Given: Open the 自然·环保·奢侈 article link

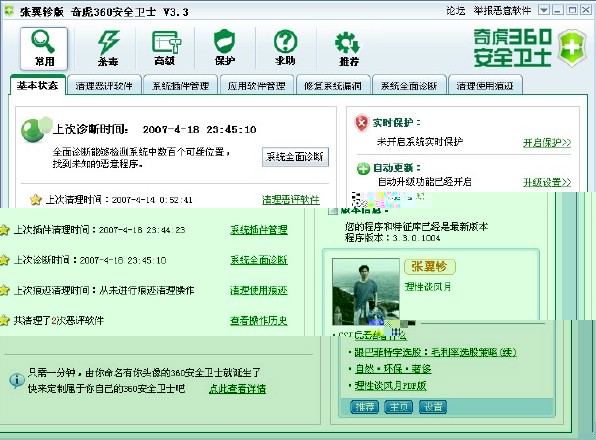Looking at the screenshot, I should tap(393, 369).
